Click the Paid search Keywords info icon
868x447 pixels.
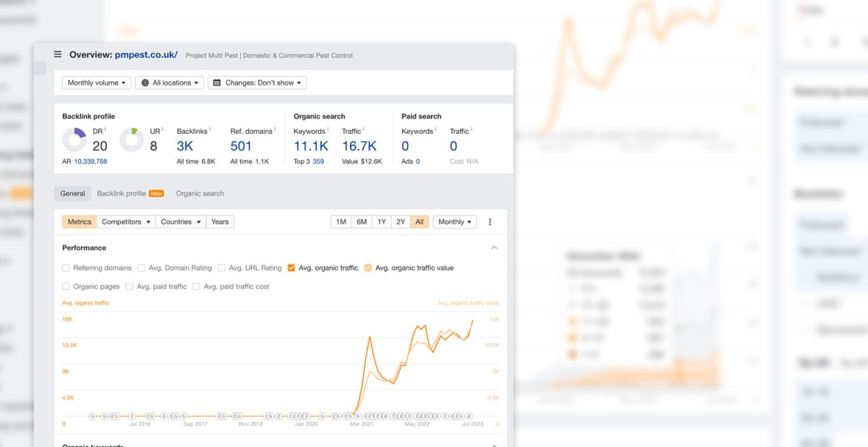click(435, 129)
